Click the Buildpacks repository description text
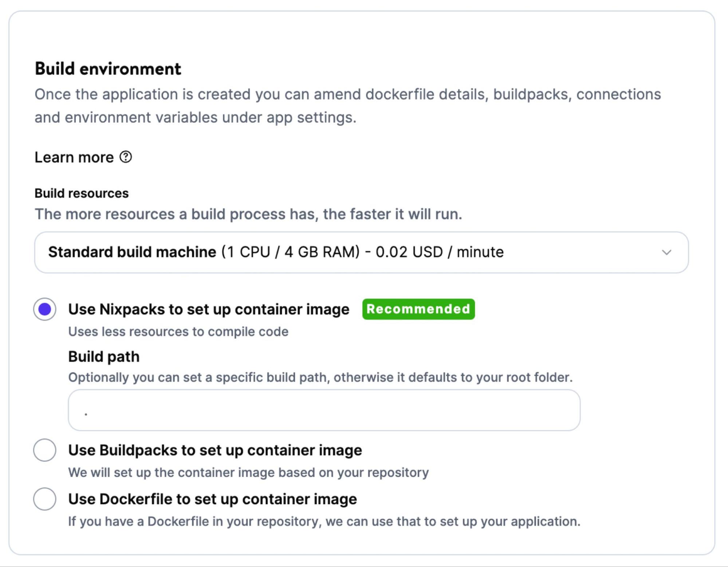The height and width of the screenshot is (567, 728). click(249, 472)
